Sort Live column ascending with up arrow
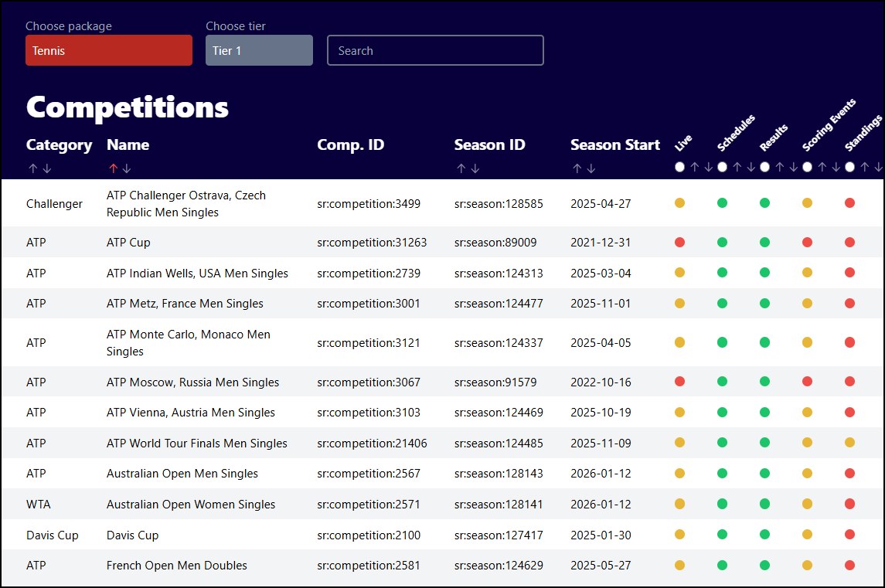 tap(694, 167)
